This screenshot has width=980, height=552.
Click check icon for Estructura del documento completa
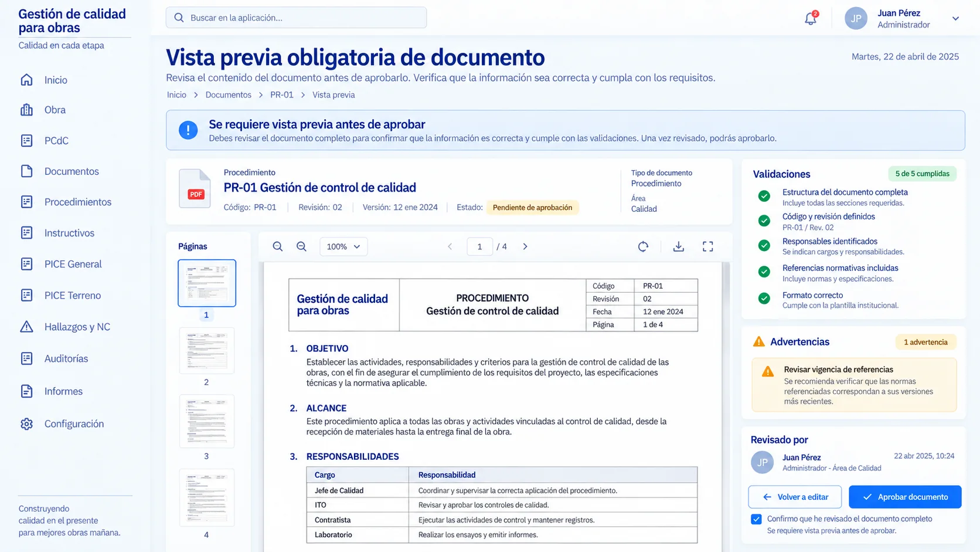[x=764, y=196]
